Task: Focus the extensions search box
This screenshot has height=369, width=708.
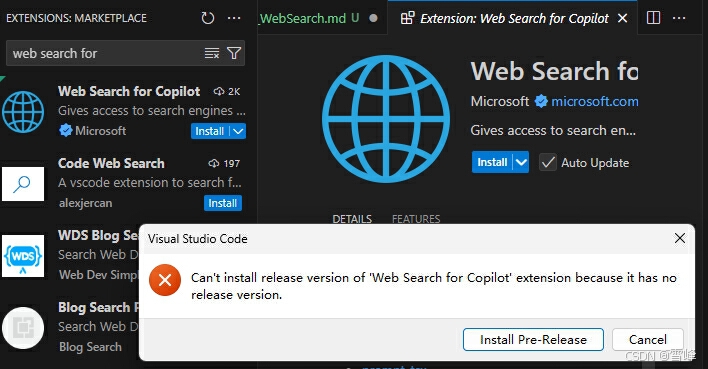Action: tap(106, 53)
